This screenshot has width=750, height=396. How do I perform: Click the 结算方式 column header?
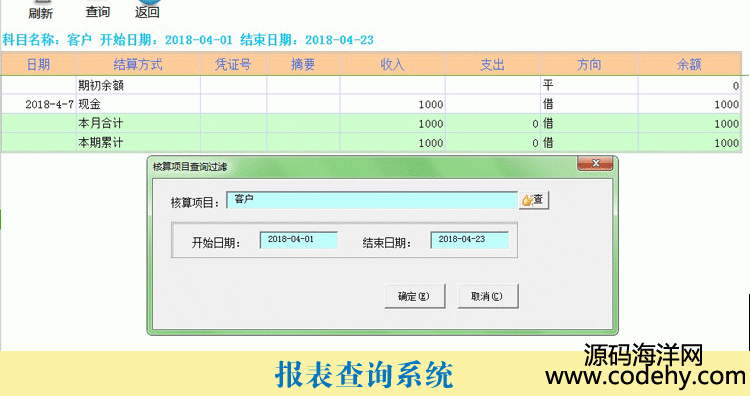click(x=138, y=64)
